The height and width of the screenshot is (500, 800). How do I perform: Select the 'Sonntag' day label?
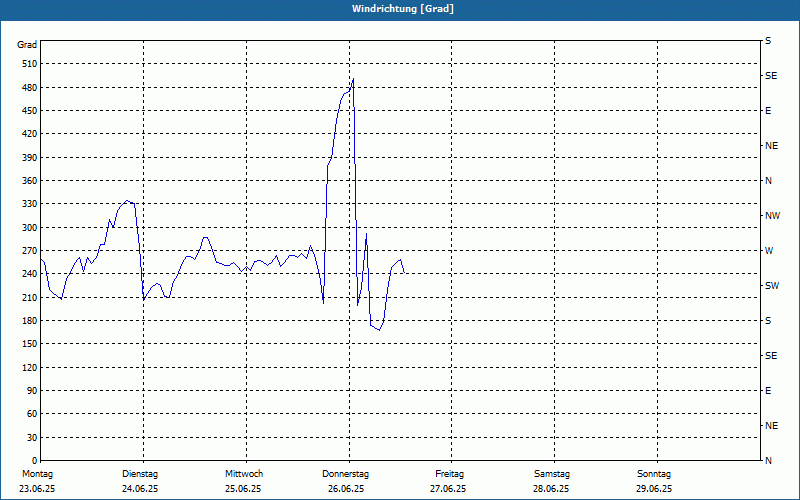coord(654,474)
